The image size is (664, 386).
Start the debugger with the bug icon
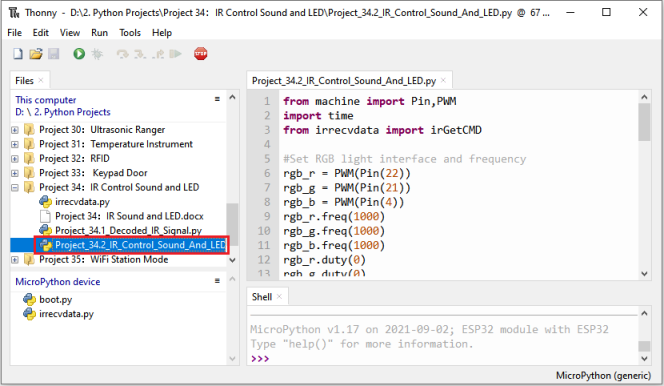[x=97, y=54]
